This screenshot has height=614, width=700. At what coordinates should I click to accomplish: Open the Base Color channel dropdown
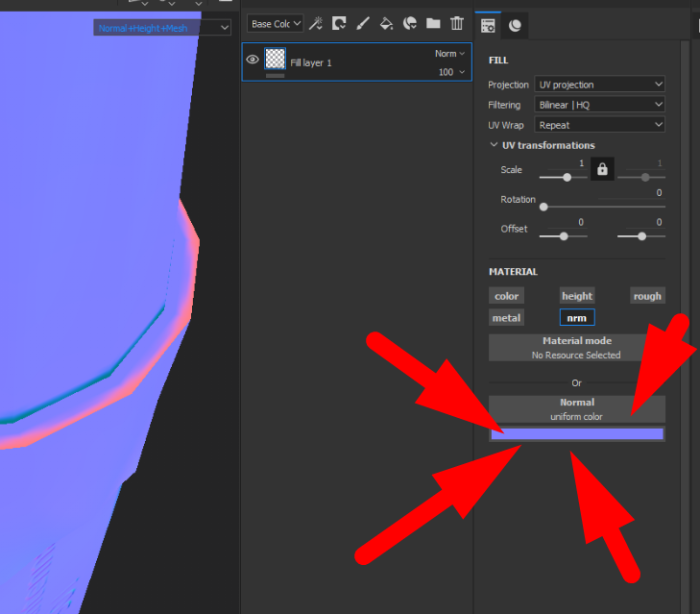point(275,24)
